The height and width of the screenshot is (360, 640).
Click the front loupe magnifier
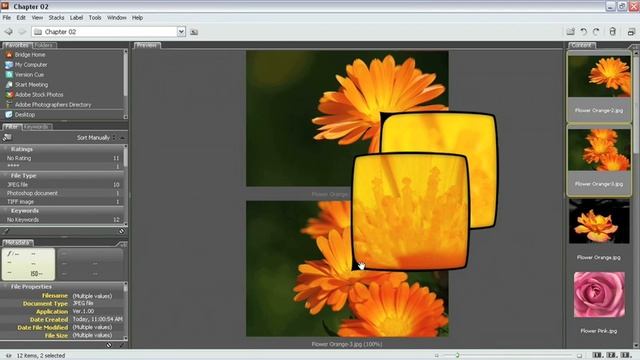point(410,211)
